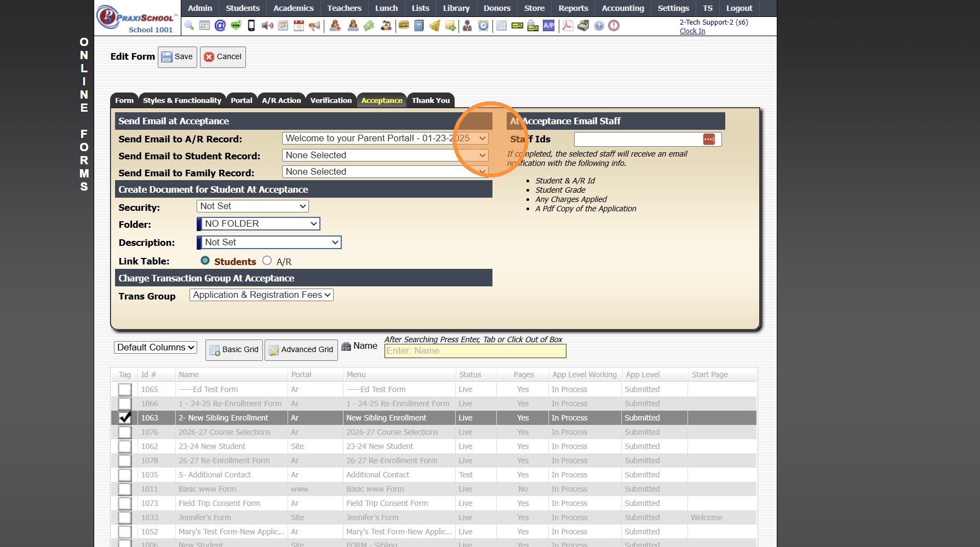Viewport: 980px width, 547px height.
Task: Click the magnifying glass search icon
Action: coord(189,26)
